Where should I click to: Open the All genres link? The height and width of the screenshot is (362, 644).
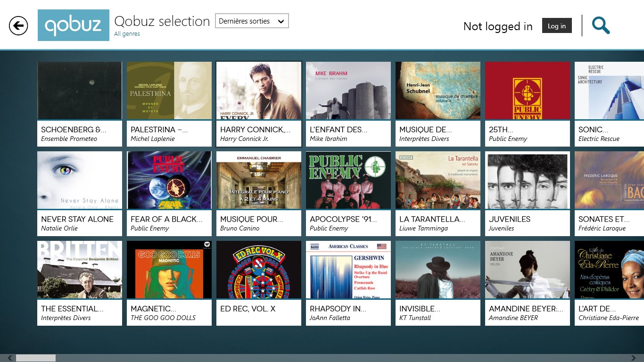click(127, 34)
